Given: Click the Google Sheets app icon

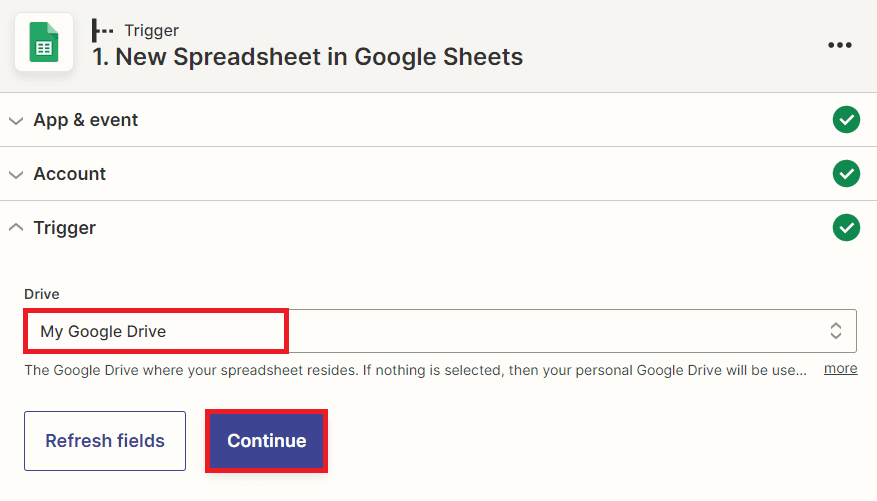Looking at the screenshot, I should click(44, 43).
